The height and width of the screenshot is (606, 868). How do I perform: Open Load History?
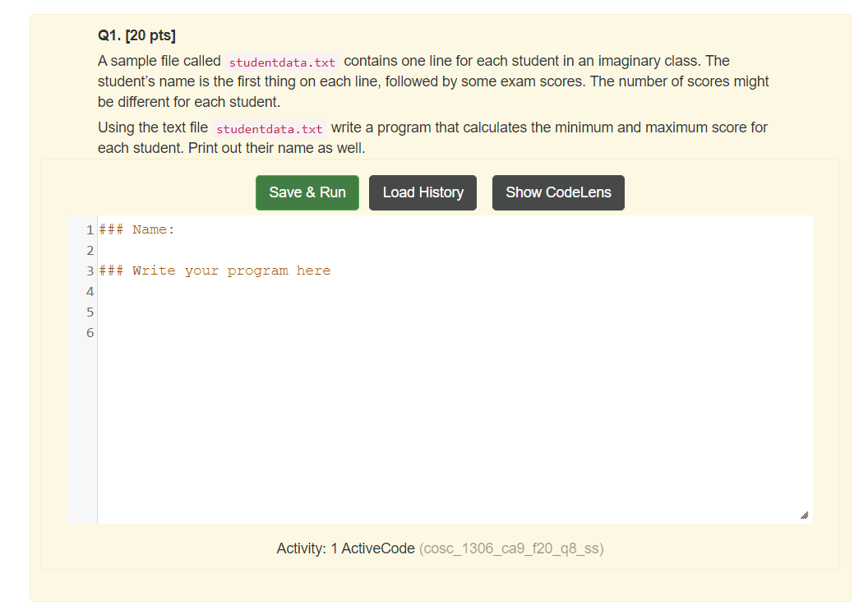[422, 192]
